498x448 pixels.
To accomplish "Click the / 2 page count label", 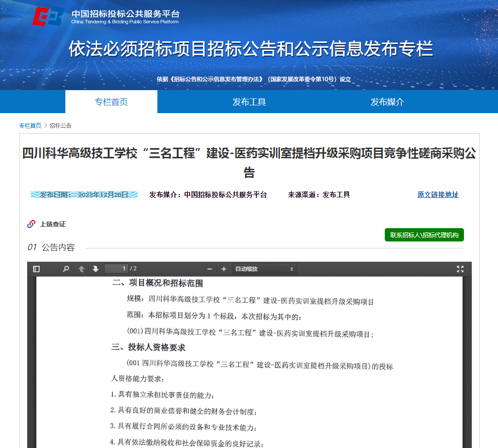I will (133, 269).
